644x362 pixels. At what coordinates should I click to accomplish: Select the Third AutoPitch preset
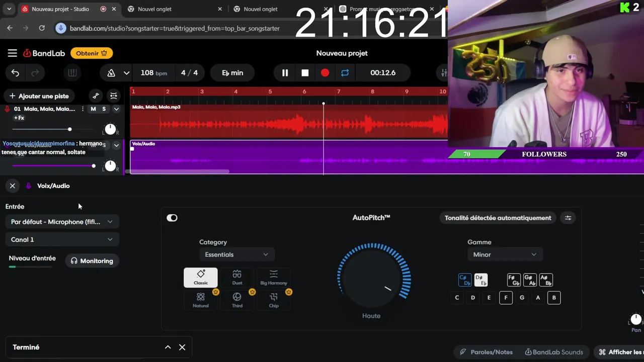click(237, 300)
